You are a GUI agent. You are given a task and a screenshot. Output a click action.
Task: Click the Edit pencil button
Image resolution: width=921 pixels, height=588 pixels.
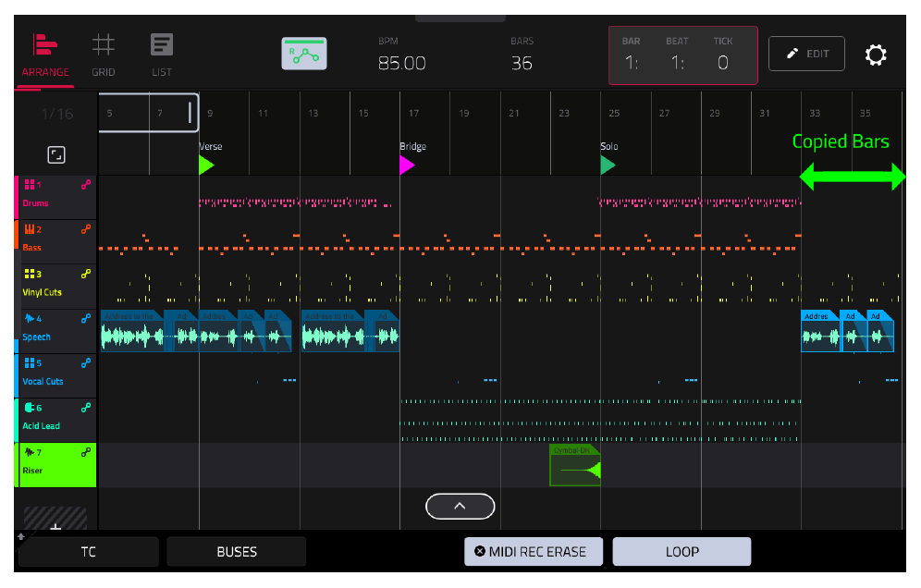point(806,54)
